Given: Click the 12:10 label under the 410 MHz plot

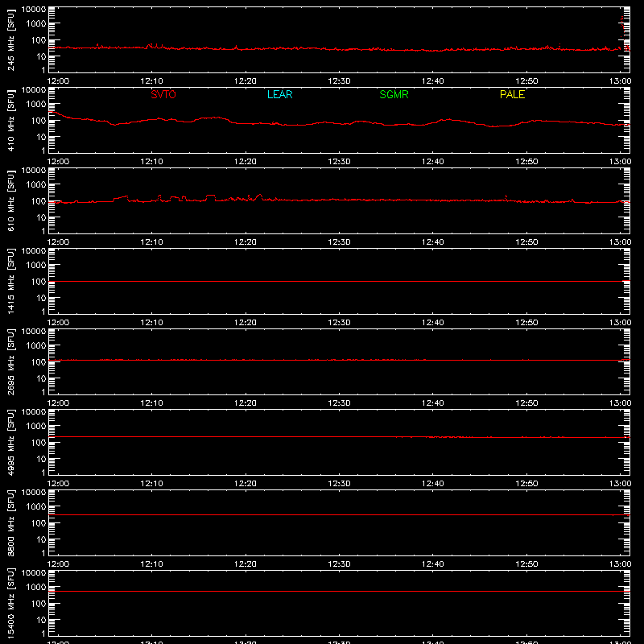Looking at the screenshot, I should 151,162.
